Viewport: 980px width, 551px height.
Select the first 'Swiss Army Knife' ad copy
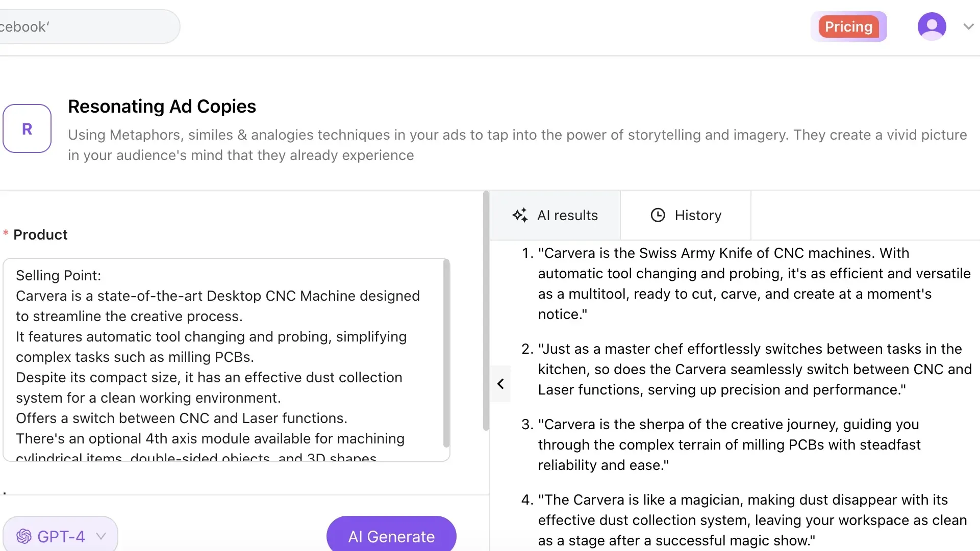click(750, 283)
